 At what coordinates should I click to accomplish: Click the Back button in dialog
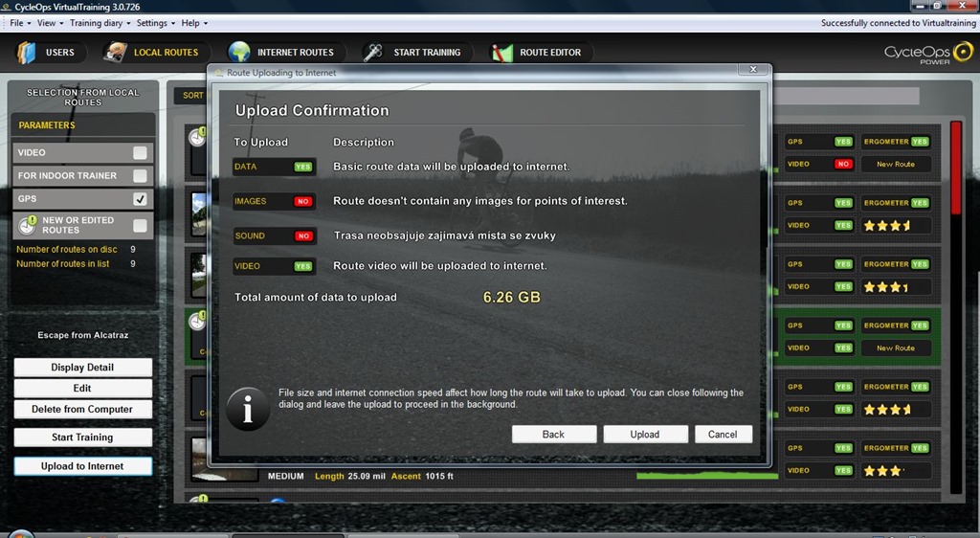click(554, 435)
